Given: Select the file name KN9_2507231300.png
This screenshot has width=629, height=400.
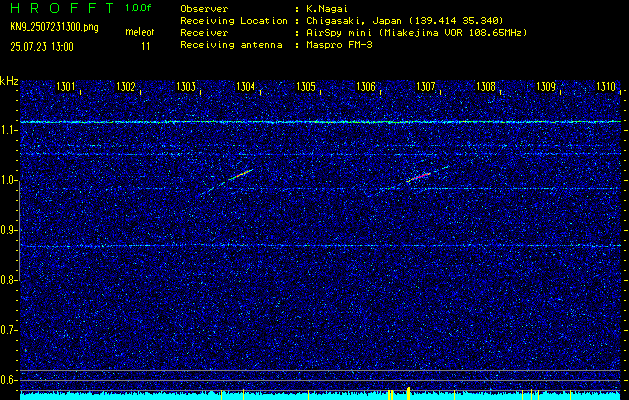Looking at the screenshot, I should coord(54,27).
